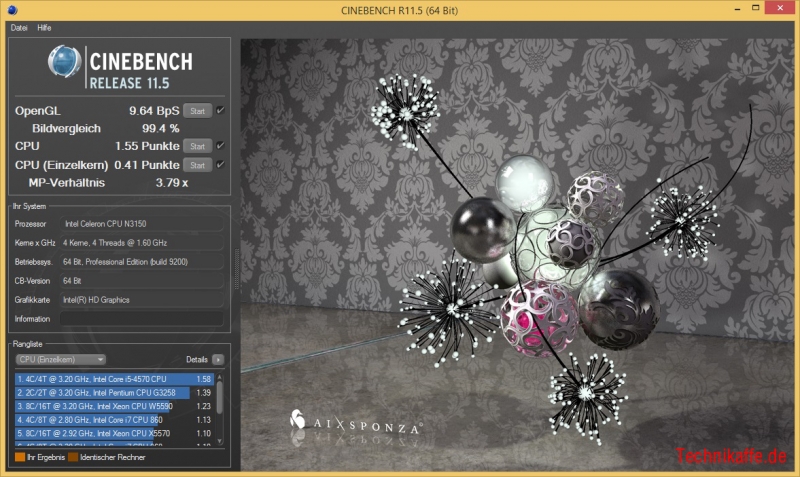Minimize the Cinebench window
The width and height of the screenshot is (800, 477).
pyautogui.click(x=737, y=9)
